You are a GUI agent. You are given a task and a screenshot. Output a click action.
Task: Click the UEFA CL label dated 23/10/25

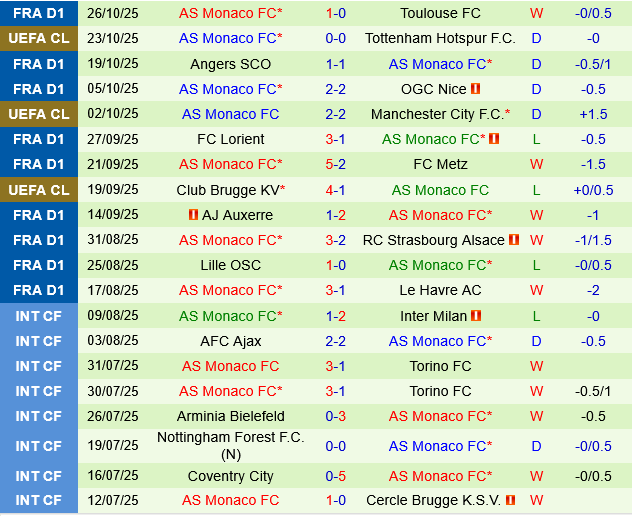(x=39, y=38)
